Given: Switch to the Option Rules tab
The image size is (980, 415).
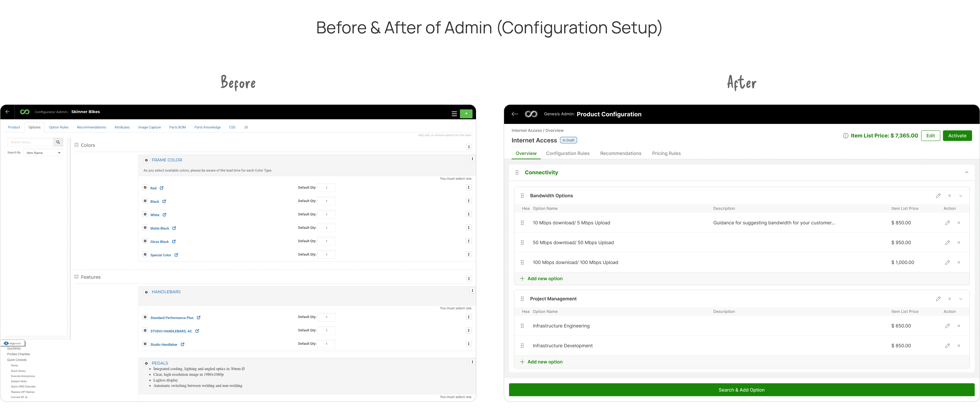Looking at the screenshot, I should point(59,127).
